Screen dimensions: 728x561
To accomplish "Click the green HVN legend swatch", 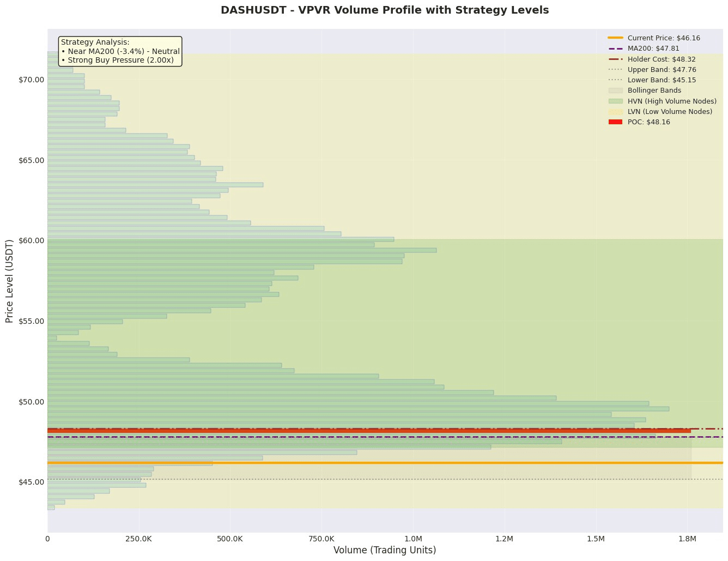I will tap(615, 101).
